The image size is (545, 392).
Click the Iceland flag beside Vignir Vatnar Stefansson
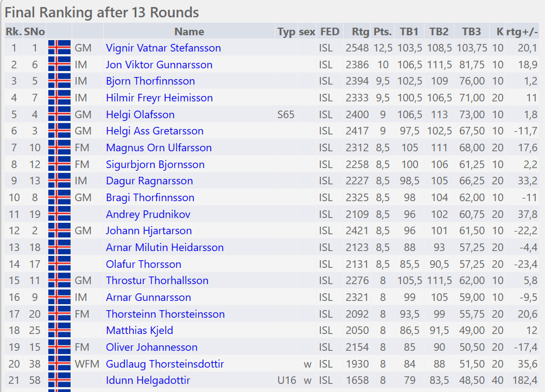coord(59,48)
